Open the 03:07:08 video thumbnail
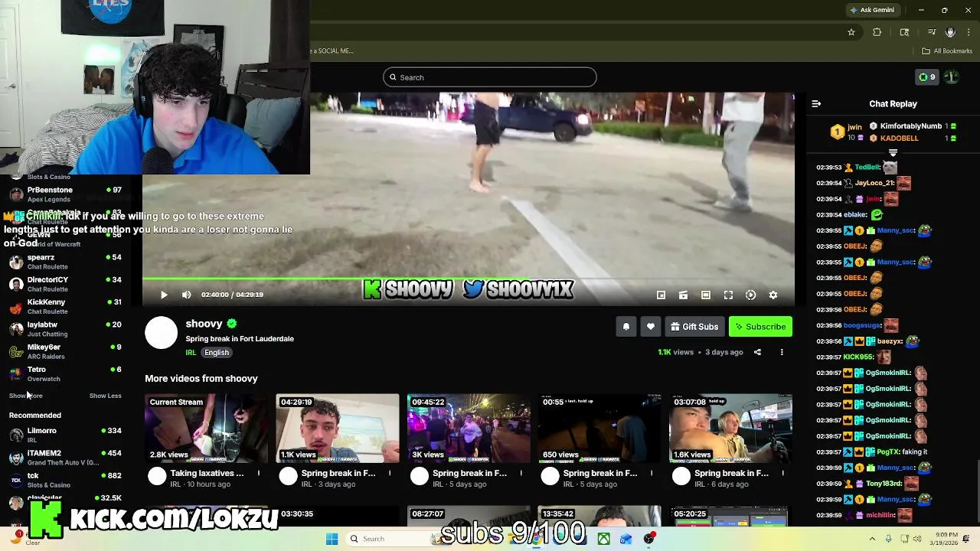This screenshot has width=980, height=551. (x=730, y=429)
